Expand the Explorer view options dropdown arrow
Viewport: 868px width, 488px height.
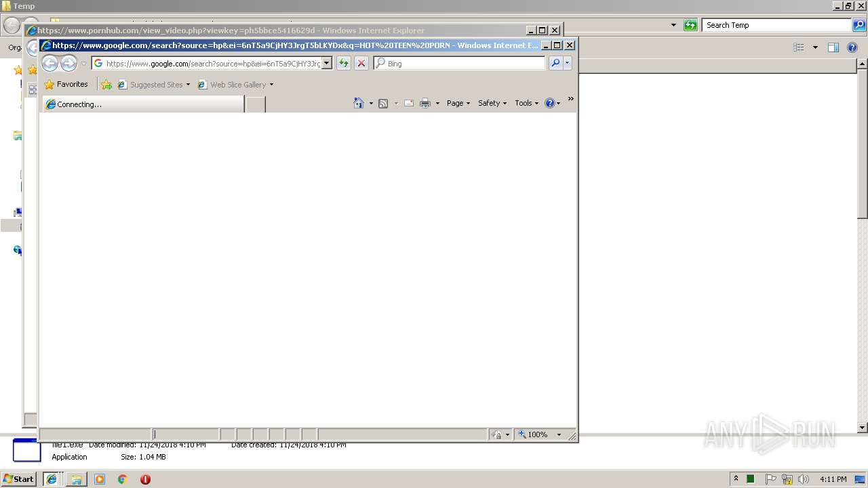(x=815, y=47)
